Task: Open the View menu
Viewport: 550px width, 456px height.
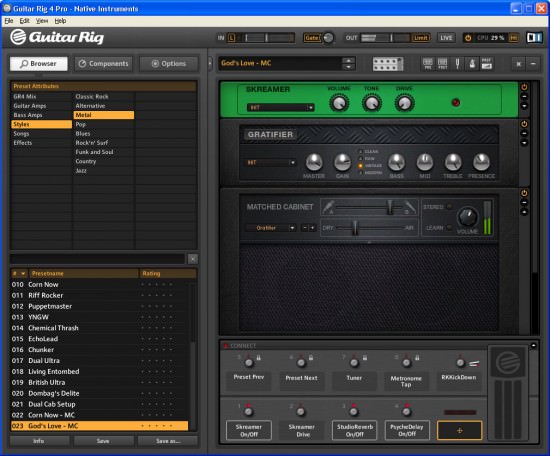Action: click(x=42, y=21)
